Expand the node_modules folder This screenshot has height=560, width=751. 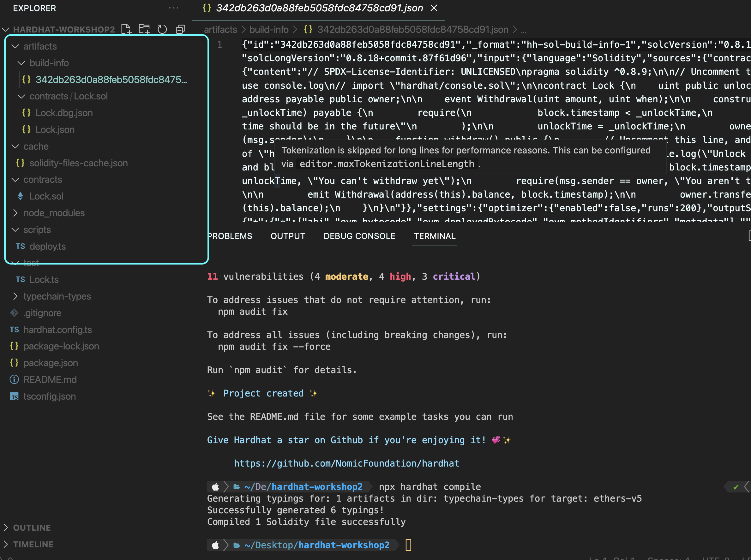click(54, 213)
